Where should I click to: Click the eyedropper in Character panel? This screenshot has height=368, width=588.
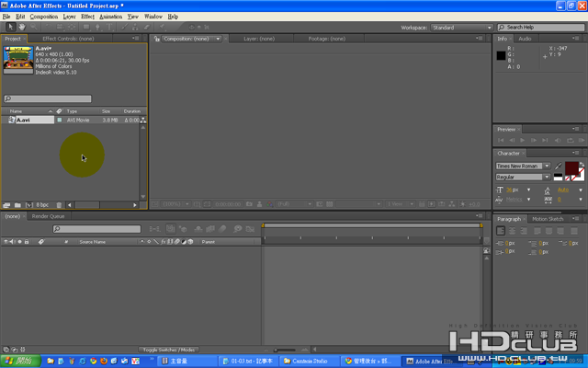[x=558, y=166]
